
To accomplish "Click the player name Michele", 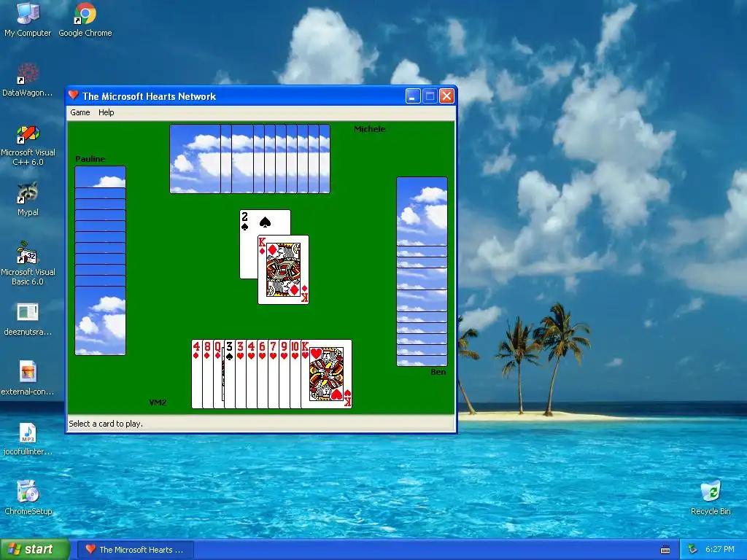I will 370,129.
